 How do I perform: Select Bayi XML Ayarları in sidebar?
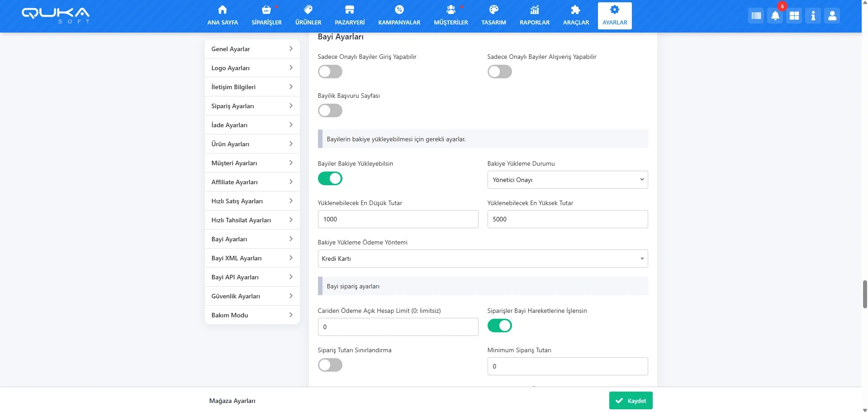(x=252, y=258)
